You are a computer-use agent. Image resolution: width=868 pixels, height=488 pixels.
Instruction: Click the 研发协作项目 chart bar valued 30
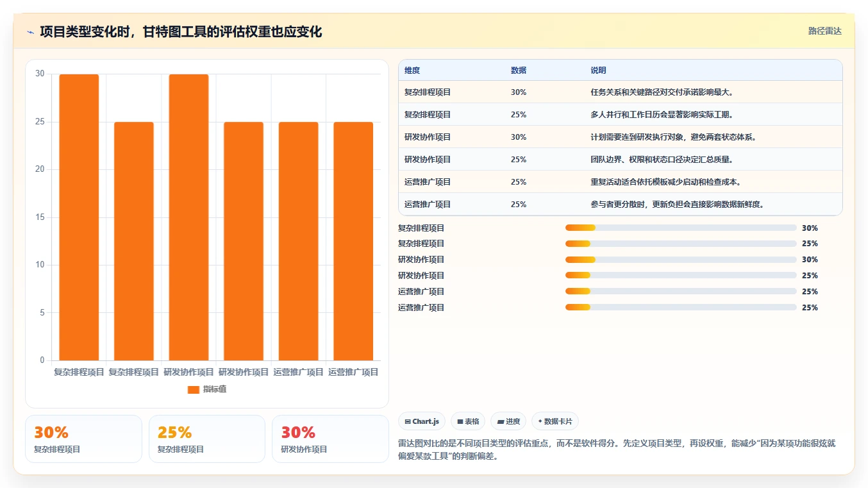pyautogui.click(x=189, y=217)
